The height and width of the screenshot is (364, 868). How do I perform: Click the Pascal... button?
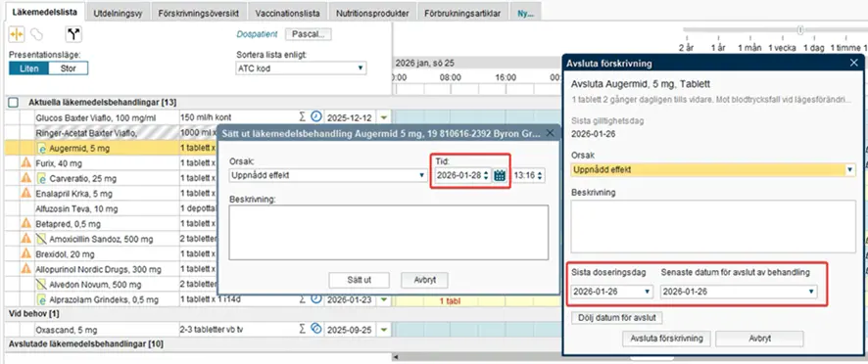point(308,34)
